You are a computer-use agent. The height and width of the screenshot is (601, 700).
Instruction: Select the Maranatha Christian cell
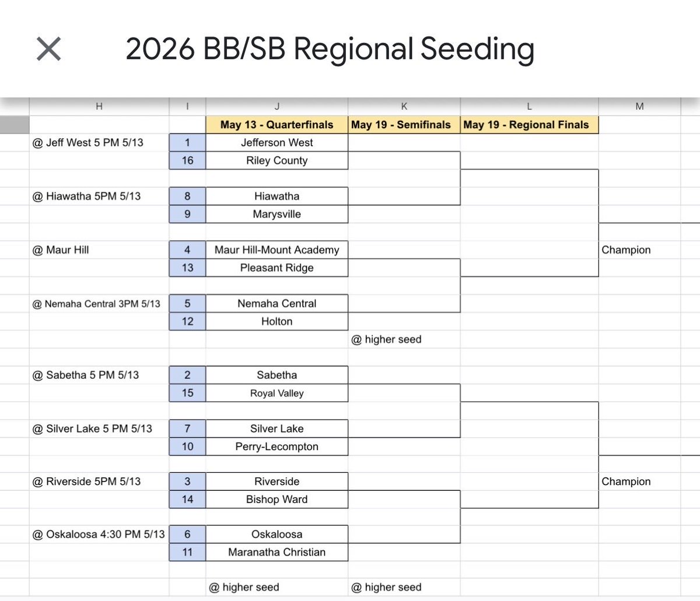coord(276,552)
